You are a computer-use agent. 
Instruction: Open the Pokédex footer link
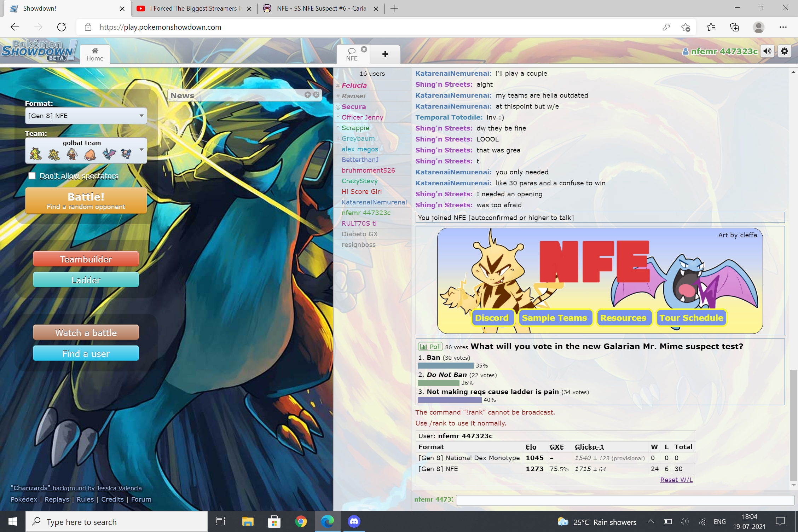tap(24, 499)
